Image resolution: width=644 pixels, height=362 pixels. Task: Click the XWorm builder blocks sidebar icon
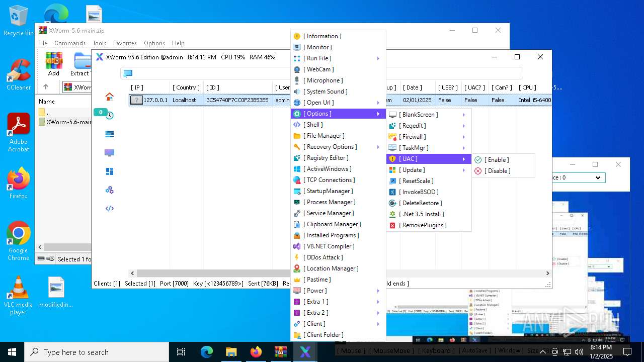click(109, 171)
